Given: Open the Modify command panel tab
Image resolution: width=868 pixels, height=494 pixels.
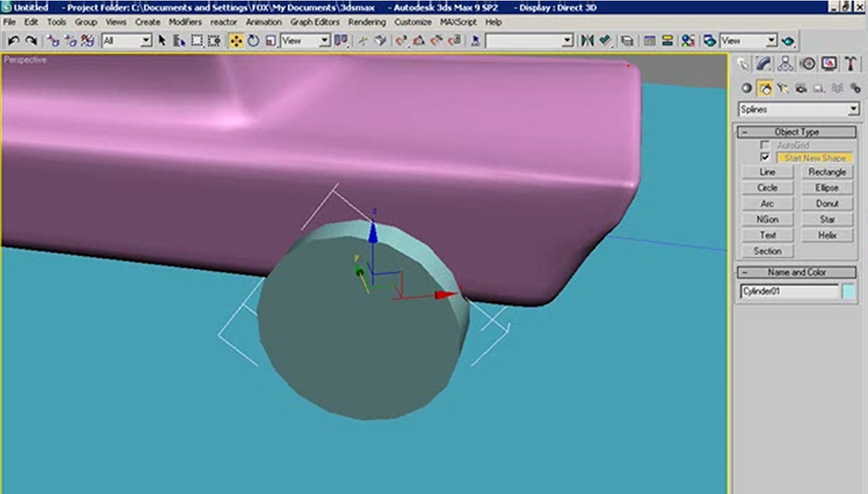Looking at the screenshot, I should pos(764,64).
